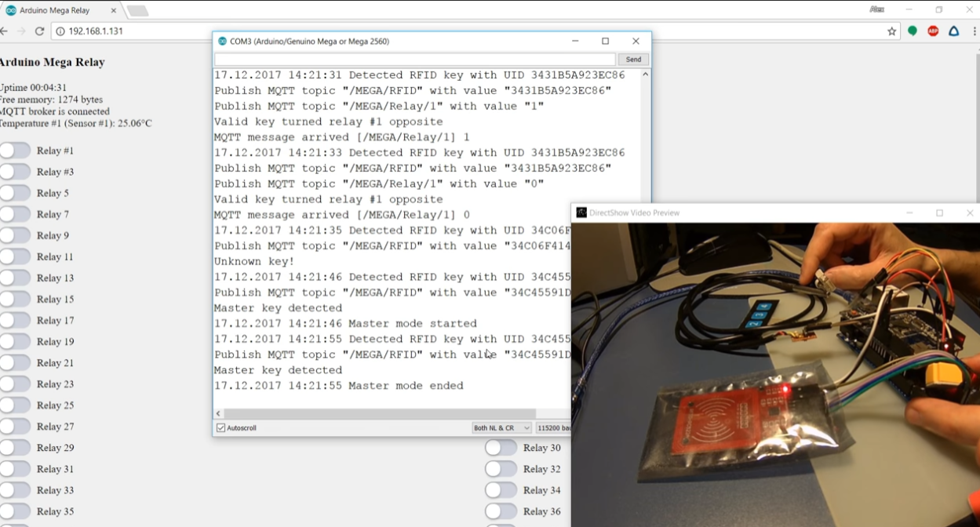Maximize the COM3 serial monitor window
This screenshot has height=527, width=980.
tap(605, 41)
